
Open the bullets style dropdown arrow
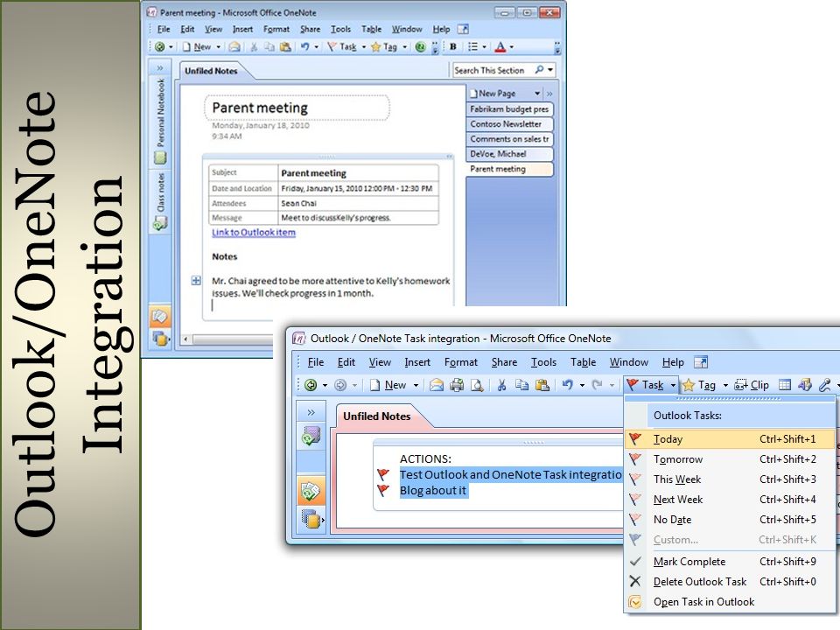(484, 47)
